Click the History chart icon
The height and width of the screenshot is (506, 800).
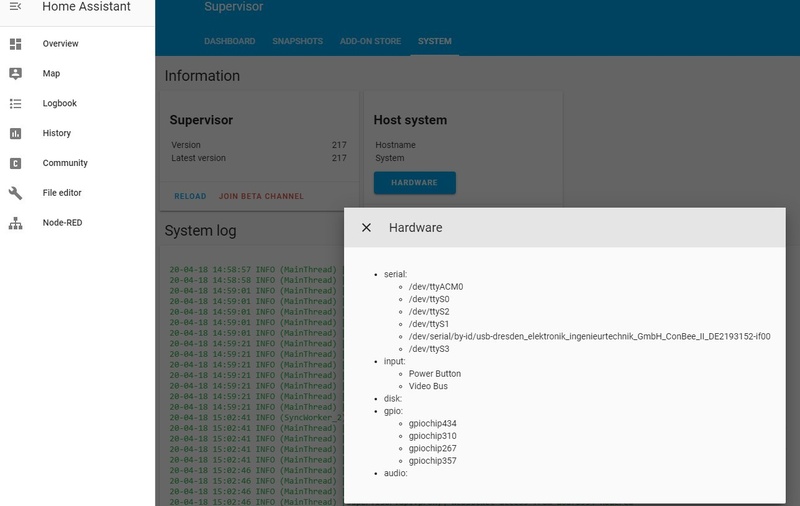point(15,134)
